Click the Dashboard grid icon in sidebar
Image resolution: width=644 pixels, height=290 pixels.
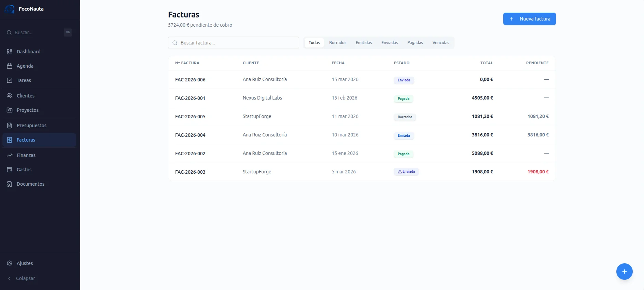click(x=10, y=52)
